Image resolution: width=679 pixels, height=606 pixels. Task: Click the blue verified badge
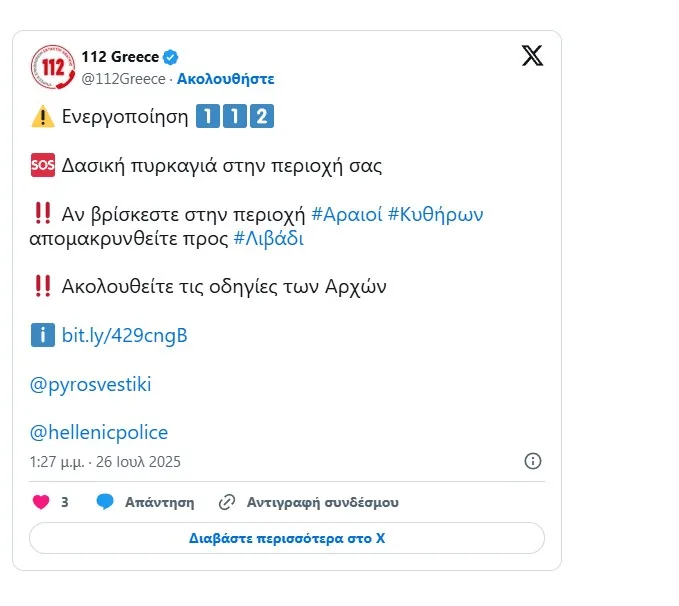coord(171,57)
